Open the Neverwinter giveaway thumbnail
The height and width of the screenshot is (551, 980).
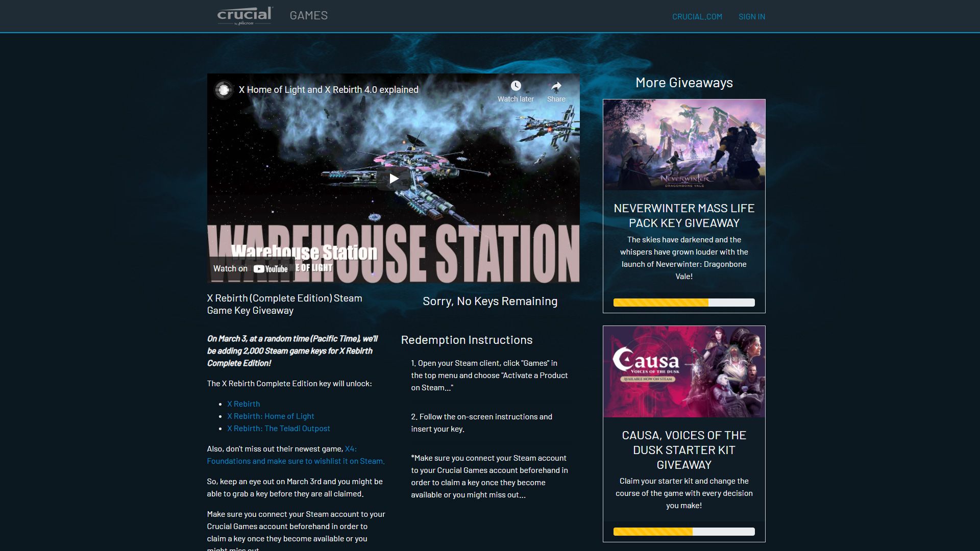[x=684, y=145]
